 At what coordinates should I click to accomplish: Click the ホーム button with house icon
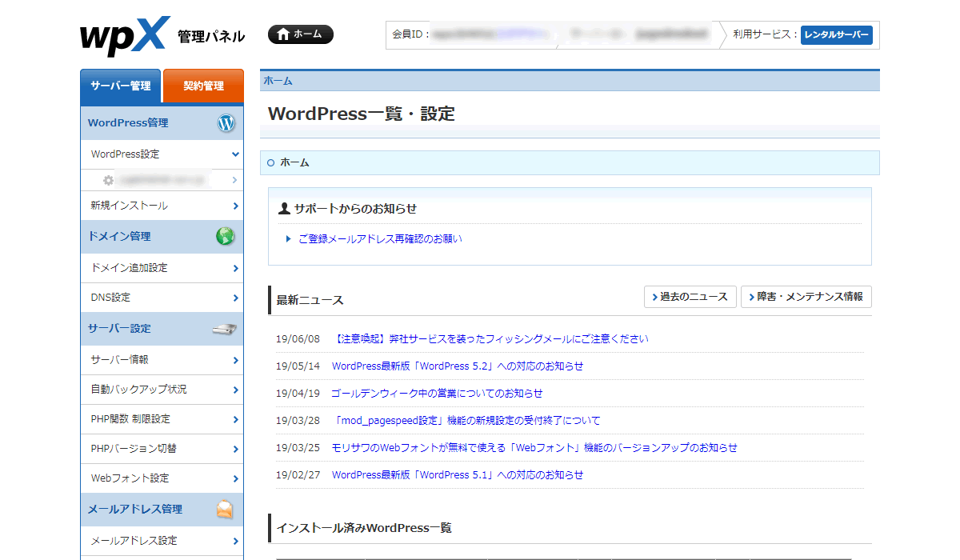coord(300,34)
